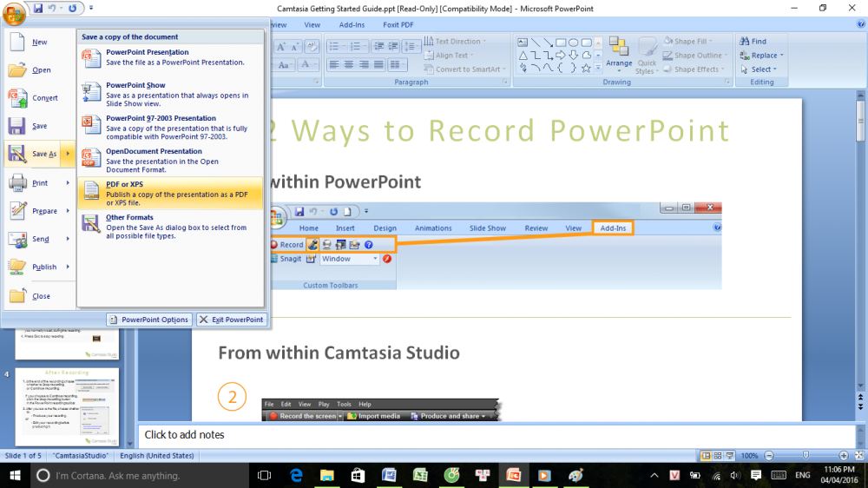Click the Office Button orb
Viewport: 868px width, 488px height.
click(x=14, y=13)
